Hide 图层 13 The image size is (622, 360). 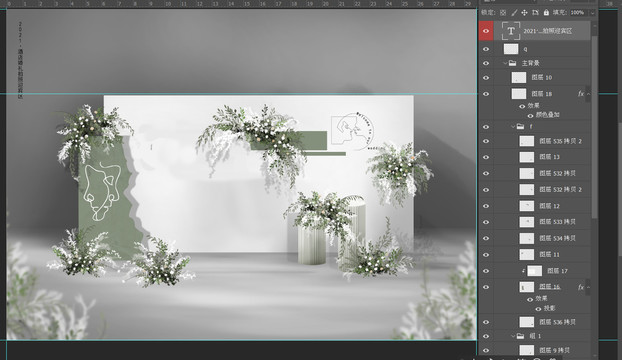coord(486,157)
